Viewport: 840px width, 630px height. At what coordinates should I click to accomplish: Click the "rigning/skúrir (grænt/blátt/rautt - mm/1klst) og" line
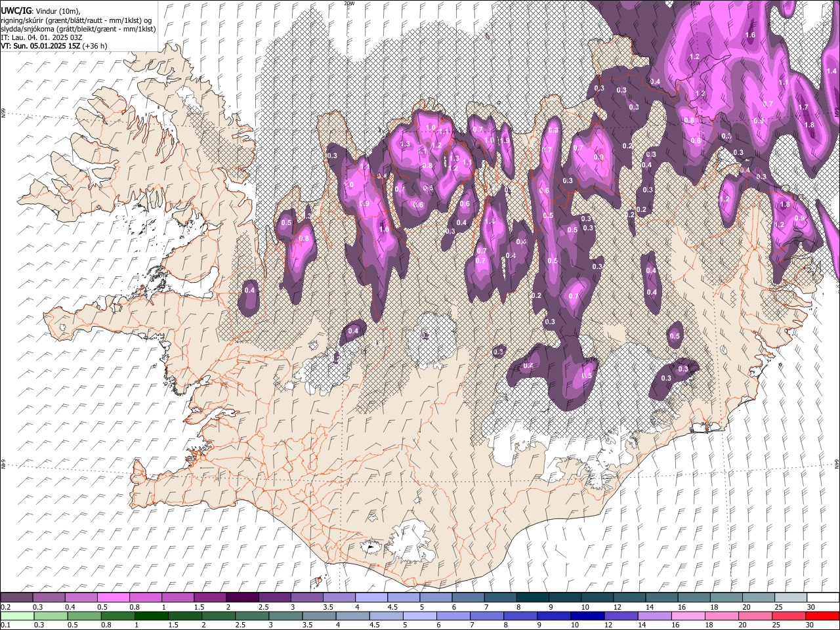tap(76, 20)
